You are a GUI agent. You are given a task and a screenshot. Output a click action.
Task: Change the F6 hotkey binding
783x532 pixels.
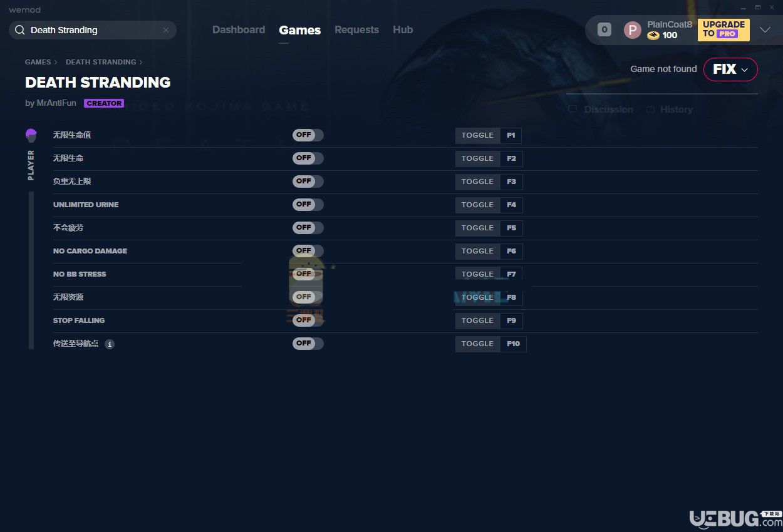tap(512, 251)
